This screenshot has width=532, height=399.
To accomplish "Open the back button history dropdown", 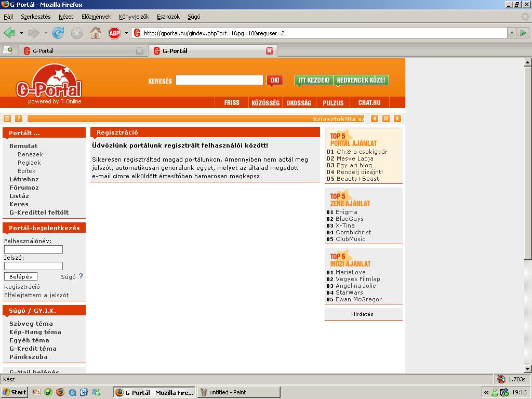I will click(x=21, y=33).
